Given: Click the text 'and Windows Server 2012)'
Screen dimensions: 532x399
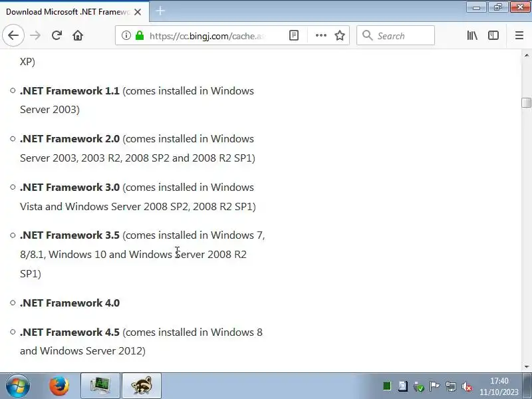Looking at the screenshot, I should click(82, 351).
